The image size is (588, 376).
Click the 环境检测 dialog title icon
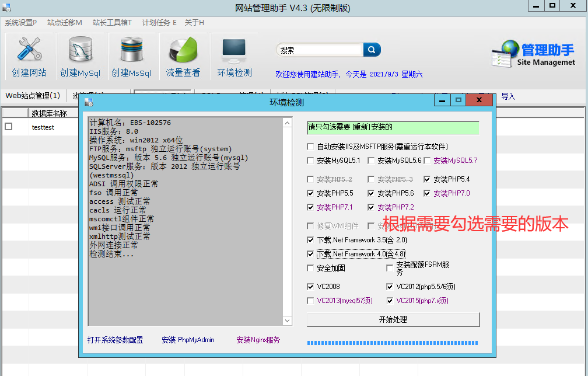(89, 102)
